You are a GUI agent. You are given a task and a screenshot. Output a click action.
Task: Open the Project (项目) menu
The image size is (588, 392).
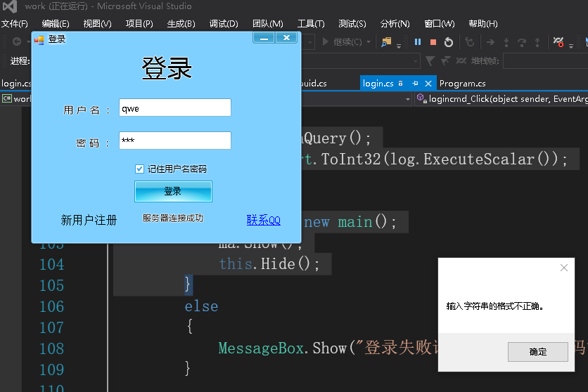point(139,24)
